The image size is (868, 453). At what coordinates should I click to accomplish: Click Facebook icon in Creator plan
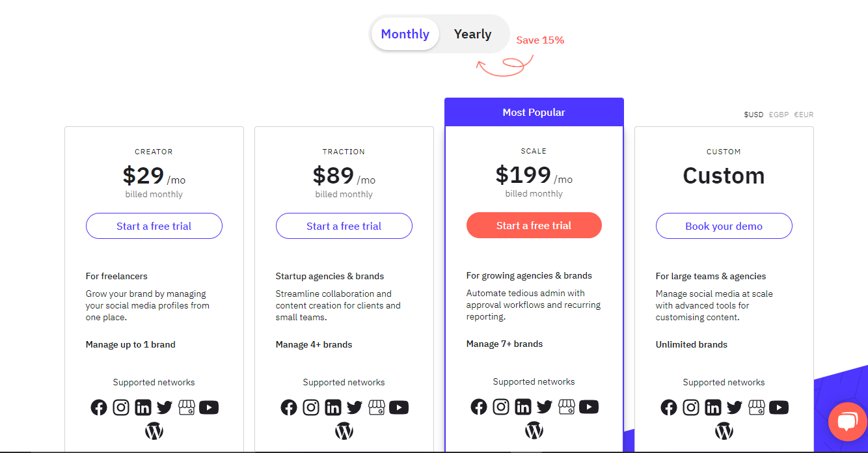[x=99, y=408]
